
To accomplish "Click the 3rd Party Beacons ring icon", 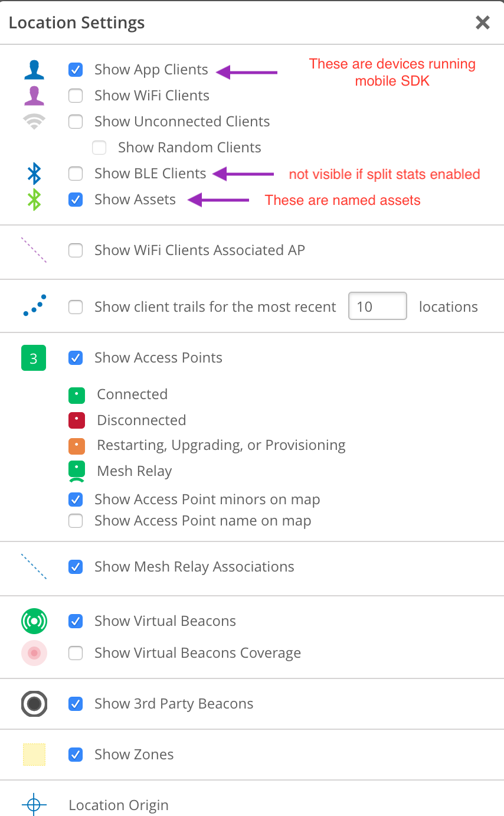I will (34, 704).
